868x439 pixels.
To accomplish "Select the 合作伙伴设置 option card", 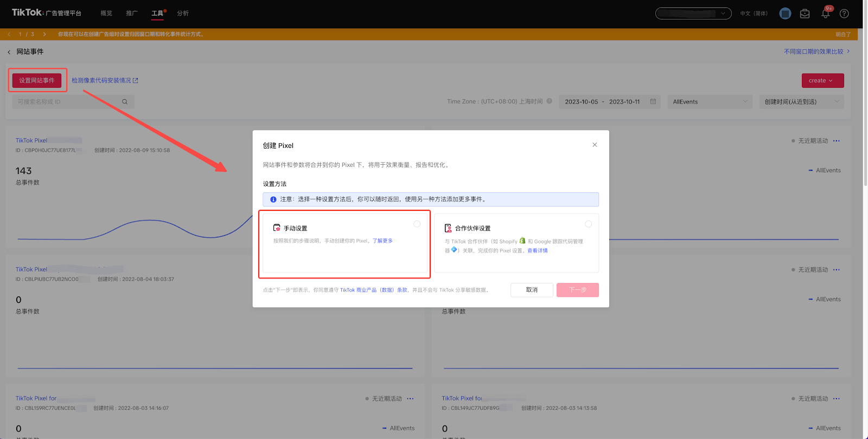I will tap(516, 243).
